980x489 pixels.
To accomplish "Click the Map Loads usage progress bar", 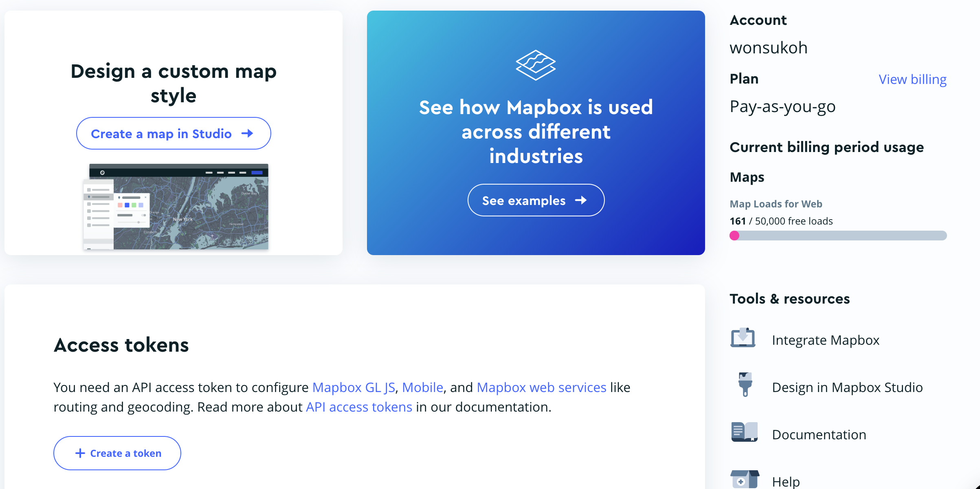I will 838,236.
